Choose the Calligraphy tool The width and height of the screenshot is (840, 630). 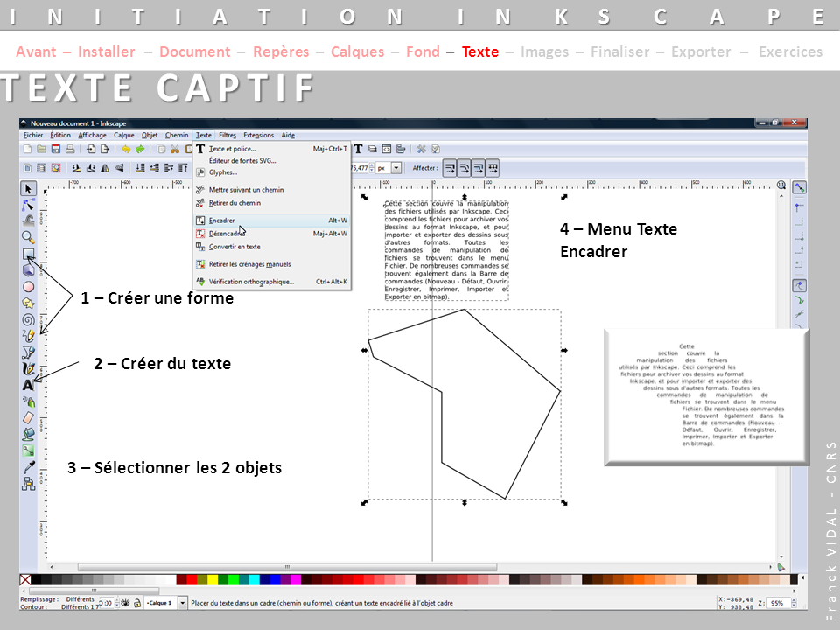[28, 368]
